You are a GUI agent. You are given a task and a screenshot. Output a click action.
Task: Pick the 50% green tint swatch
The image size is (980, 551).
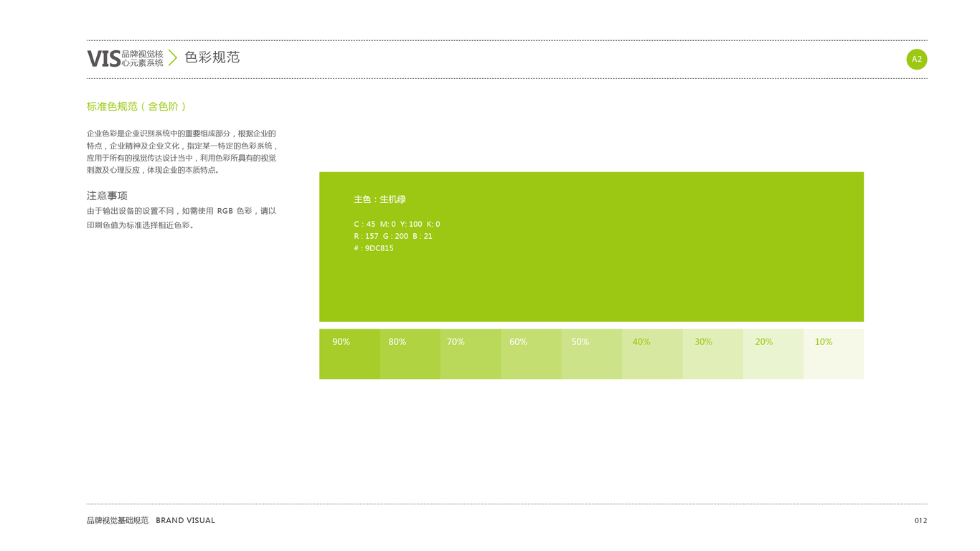click(x=592, y=354)
